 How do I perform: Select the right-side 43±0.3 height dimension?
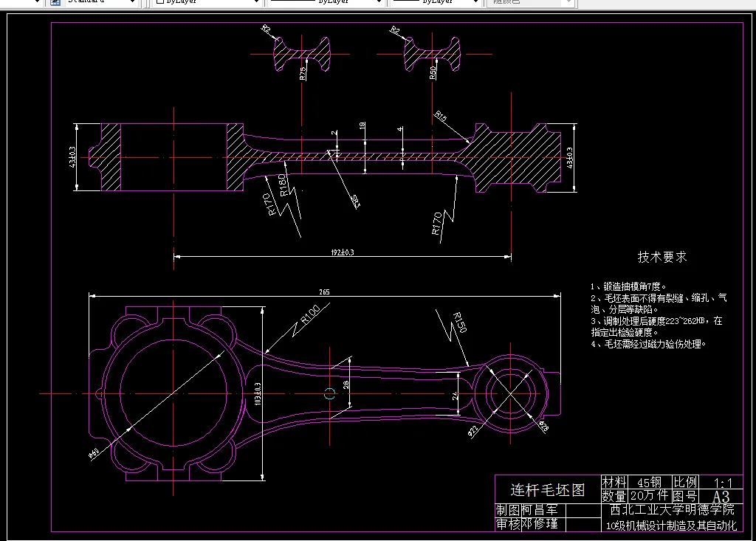pyautogui.click(x=570, y=158)
